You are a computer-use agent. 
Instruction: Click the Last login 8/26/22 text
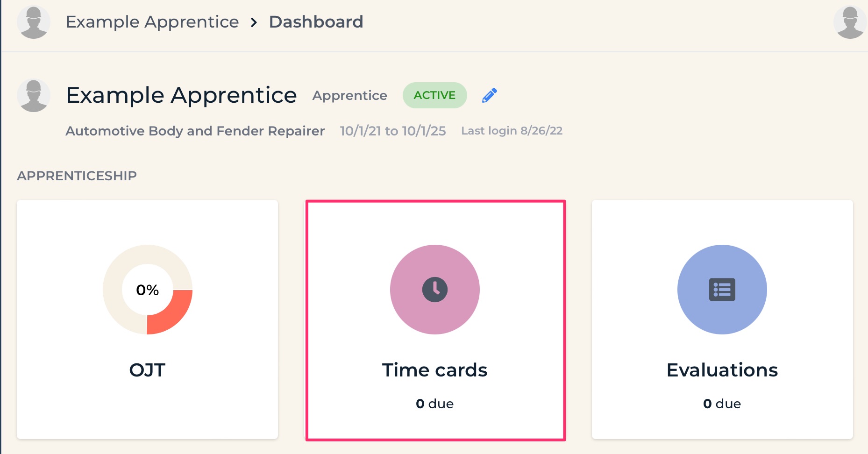point(512,131)
